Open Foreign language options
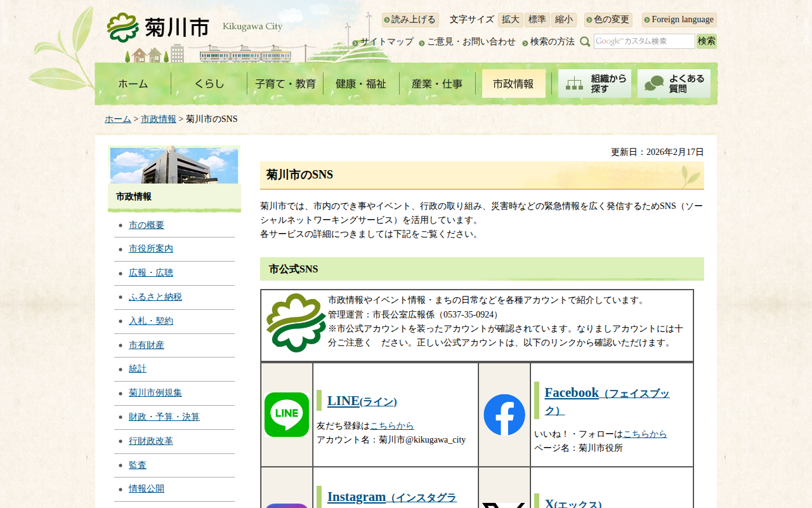 coord(679,20)
